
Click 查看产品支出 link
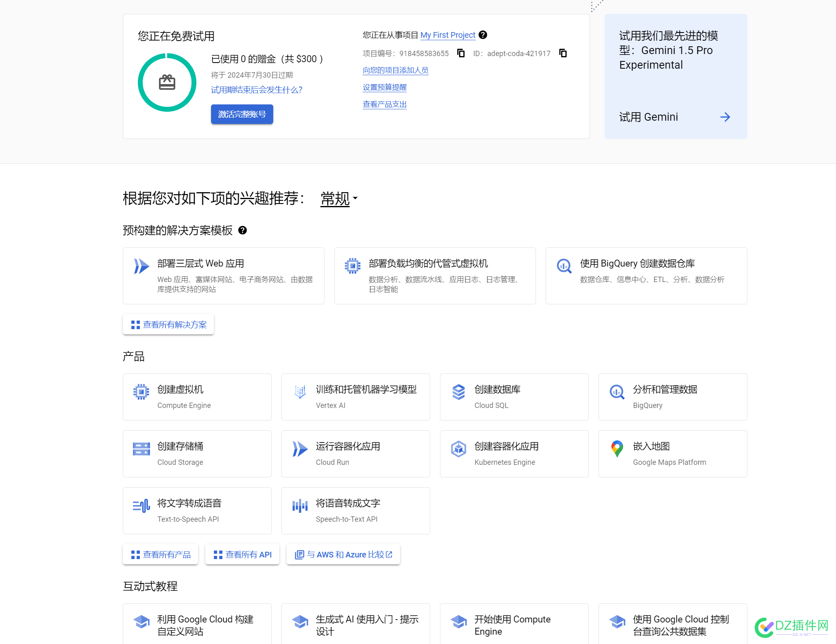coord(385,104)
